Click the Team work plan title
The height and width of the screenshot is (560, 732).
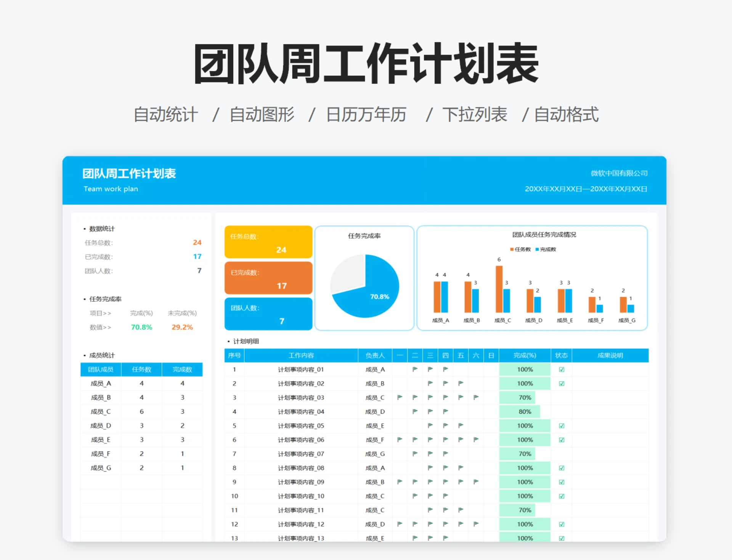coord(111,189)
